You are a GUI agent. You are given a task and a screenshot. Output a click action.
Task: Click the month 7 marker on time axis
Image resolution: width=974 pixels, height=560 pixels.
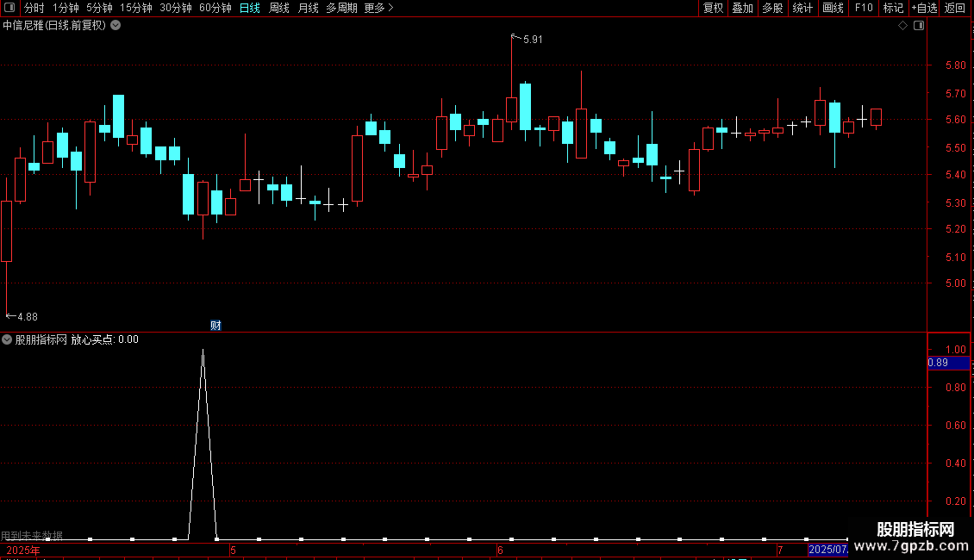tap(780, 551)
